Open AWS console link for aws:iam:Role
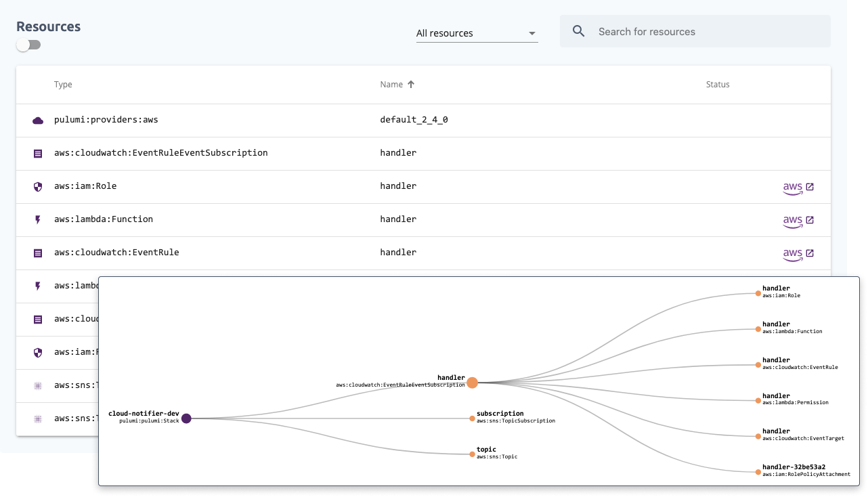 coord(798,188)
